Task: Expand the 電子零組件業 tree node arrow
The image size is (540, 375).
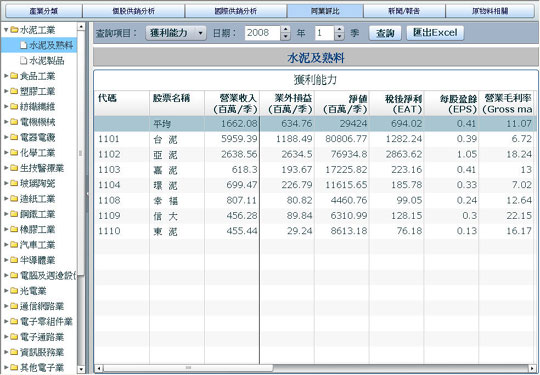Action: point(6,321)
